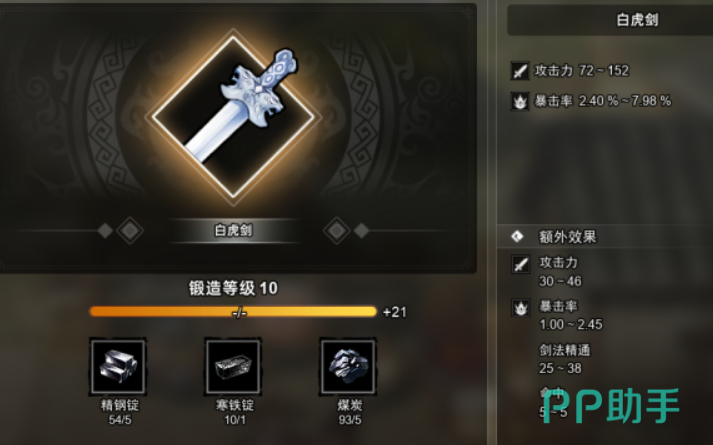Click the orange forging progress bar
Image resolution: width=713 pixels, height=445 pixels.
click(x=233, y=312)
